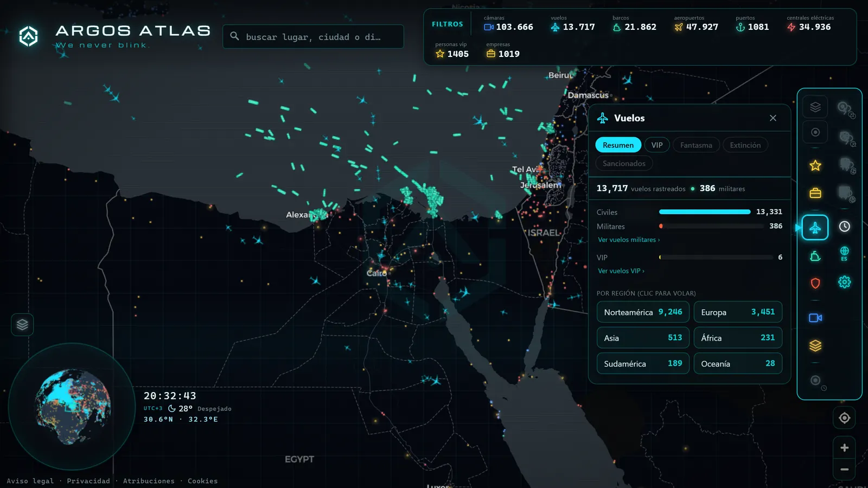Toggle the puertos filter 1081
The image size is (868, 488).
pyautogui.click(x=752, y=23)
